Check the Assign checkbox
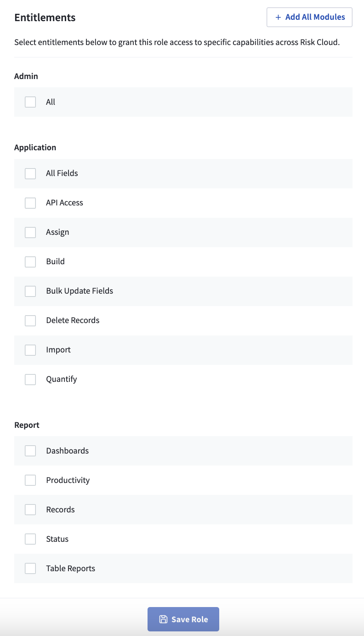 tap(30, 232)
